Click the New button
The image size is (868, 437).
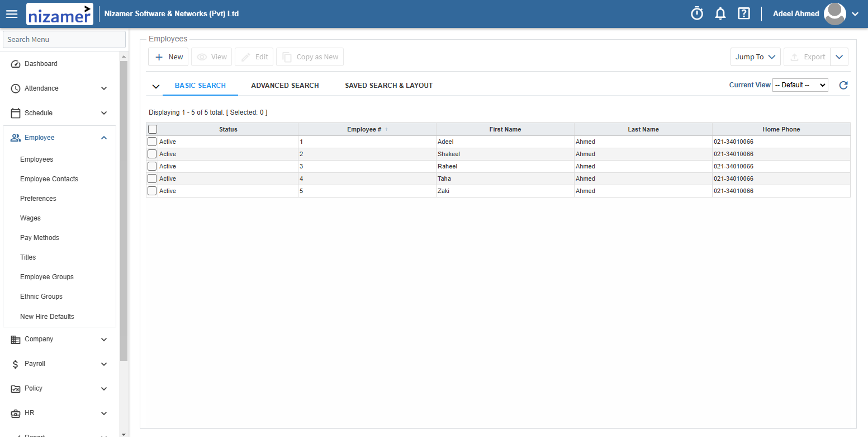point(168,57)
